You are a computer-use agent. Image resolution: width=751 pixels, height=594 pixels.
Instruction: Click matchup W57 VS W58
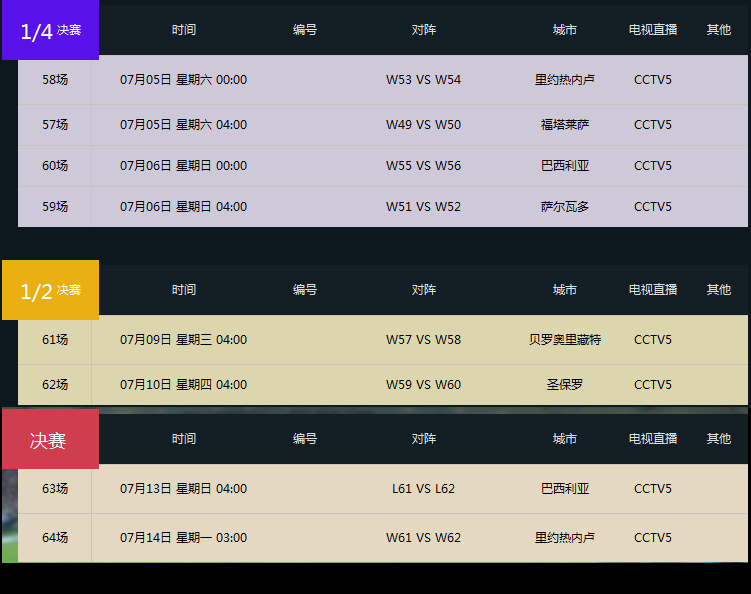point(423,340)
